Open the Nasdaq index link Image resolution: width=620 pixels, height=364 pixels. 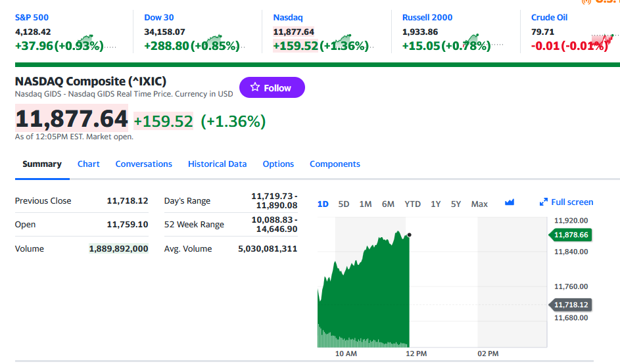pyautogui.click(x=288, y=17)
